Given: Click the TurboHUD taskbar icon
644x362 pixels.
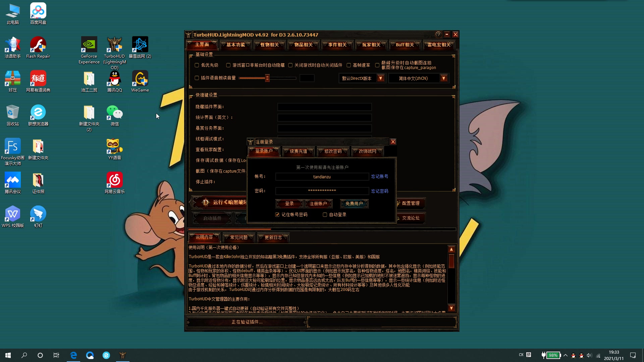Looking at the screenshot, I should pos(123,355).
